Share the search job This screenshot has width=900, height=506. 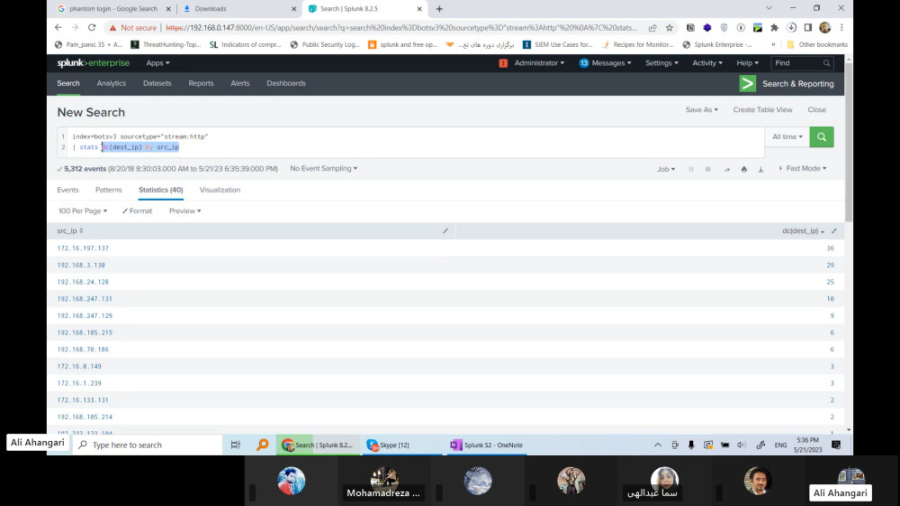[727, 169]
